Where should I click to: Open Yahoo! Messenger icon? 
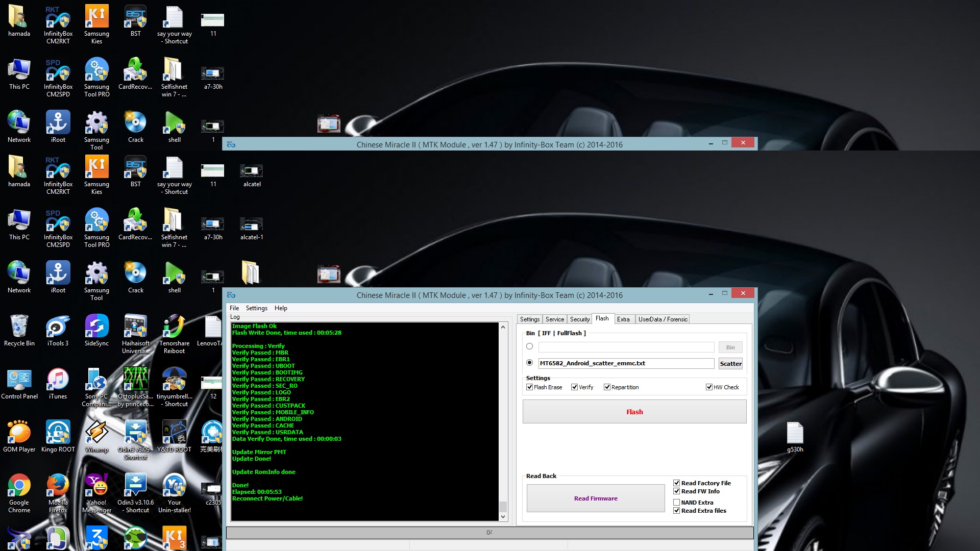click(96, 493)
